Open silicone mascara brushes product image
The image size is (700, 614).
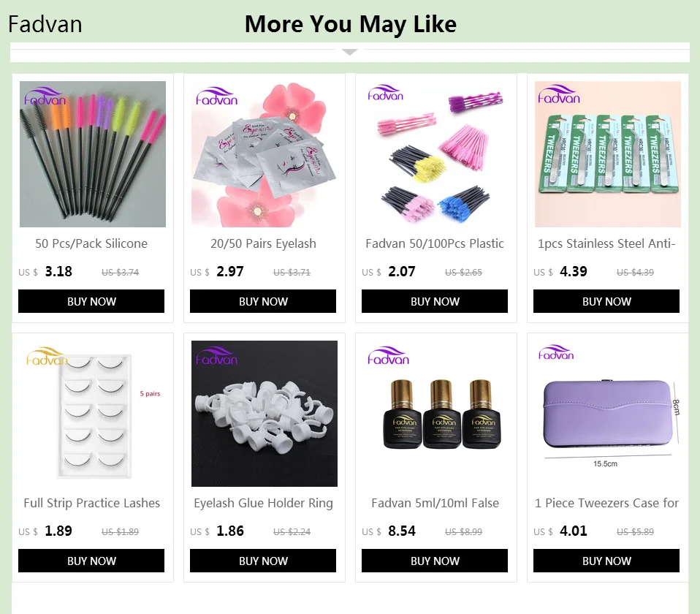point(92,154)
